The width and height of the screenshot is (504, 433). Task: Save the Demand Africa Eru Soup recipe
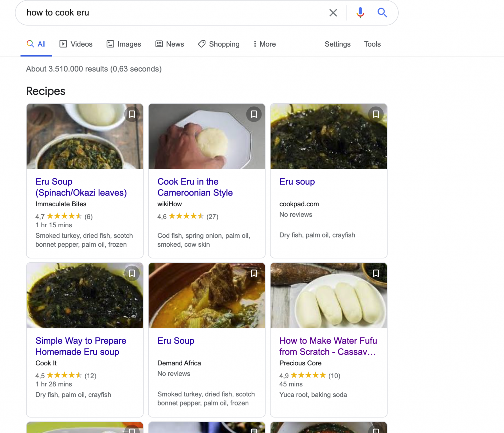(254, 273)
